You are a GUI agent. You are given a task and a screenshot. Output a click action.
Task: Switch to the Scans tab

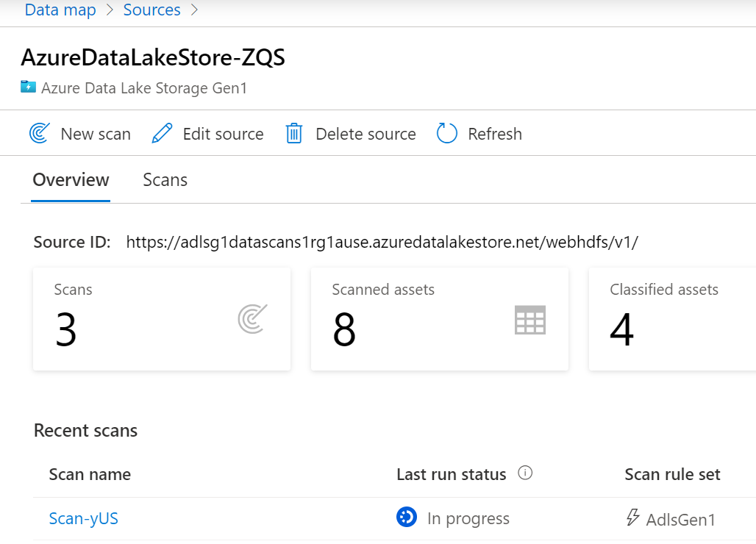point(165,180)
